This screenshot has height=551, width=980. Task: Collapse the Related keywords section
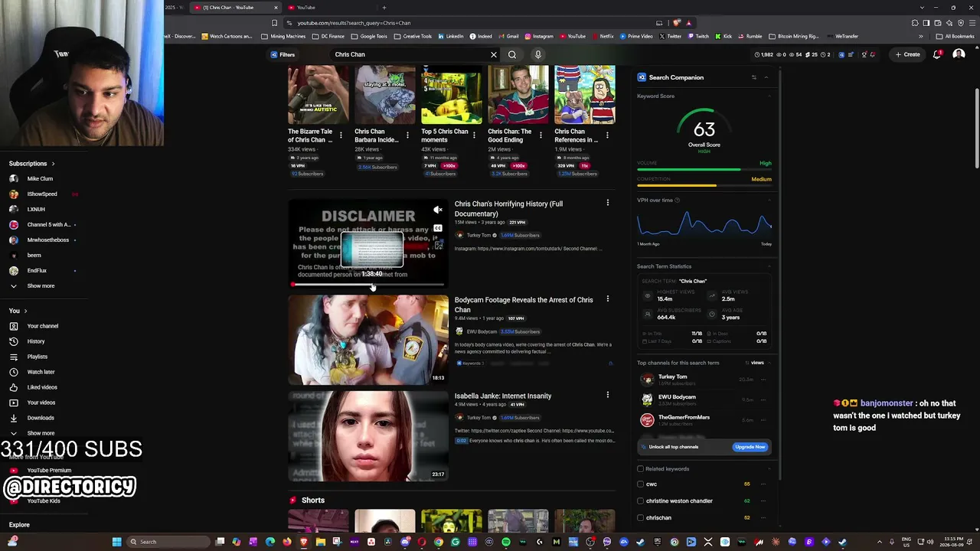(x=769, y=469)
